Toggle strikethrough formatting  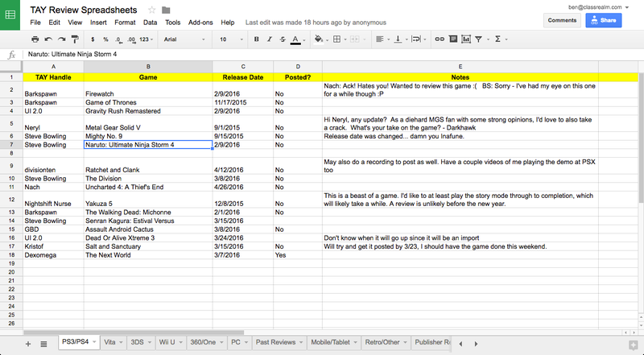(x=283, y=39)
